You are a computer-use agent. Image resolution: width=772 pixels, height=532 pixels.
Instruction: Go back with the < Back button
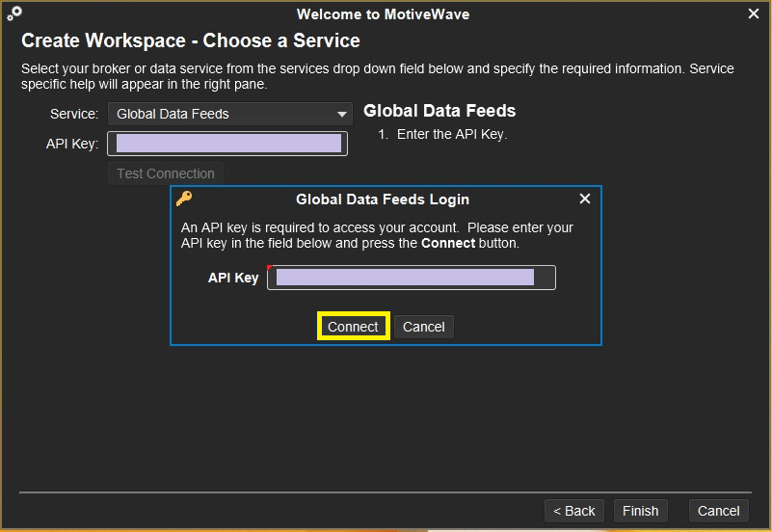(x=574, y=511)
